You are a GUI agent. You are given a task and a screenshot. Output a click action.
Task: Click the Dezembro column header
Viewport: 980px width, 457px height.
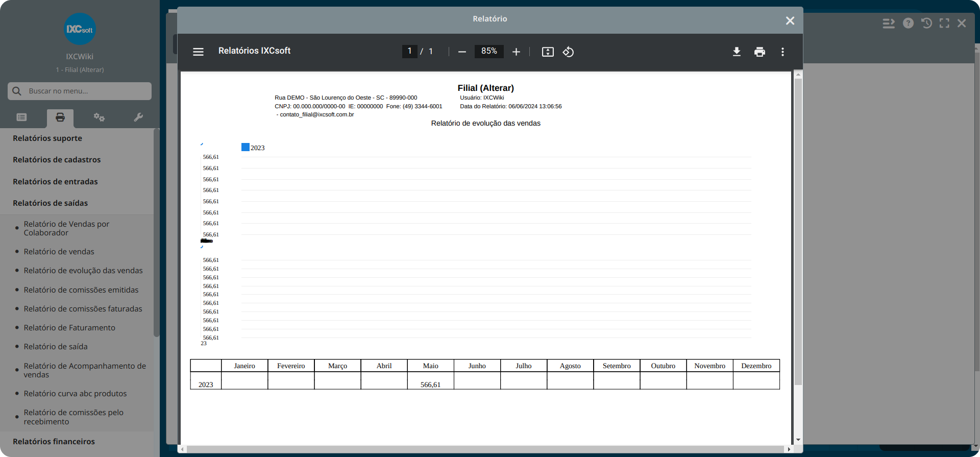pos(756,366)
